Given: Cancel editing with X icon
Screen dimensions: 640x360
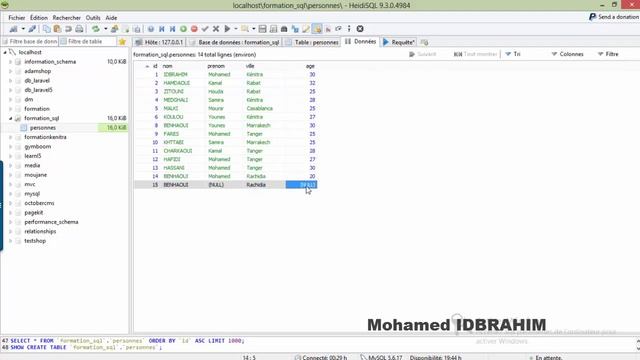Looking at the screenshot, I should pyautogui.click(x=216, y=29).
